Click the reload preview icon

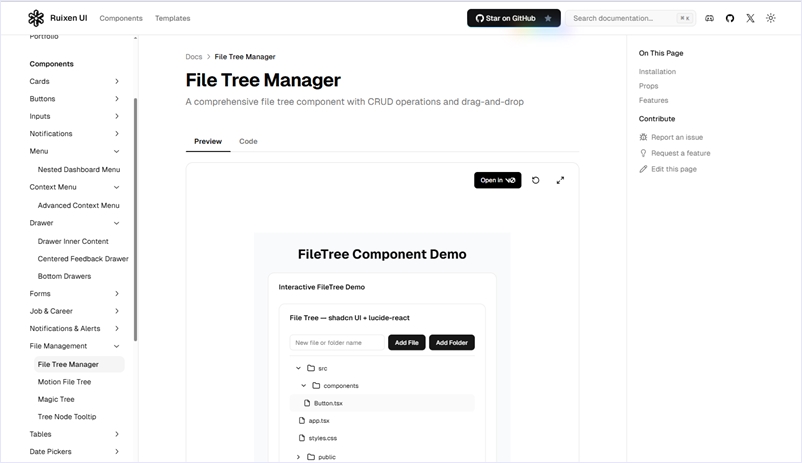tap(536, 180)
